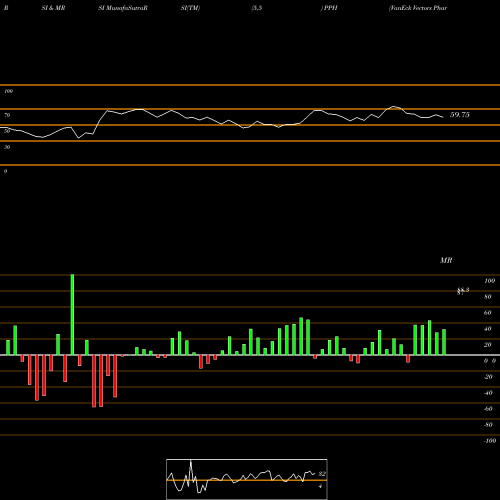Click the -20 label on the MR axis
The image size is (500, 500).
pyautogui.click(x=488, y=377)
